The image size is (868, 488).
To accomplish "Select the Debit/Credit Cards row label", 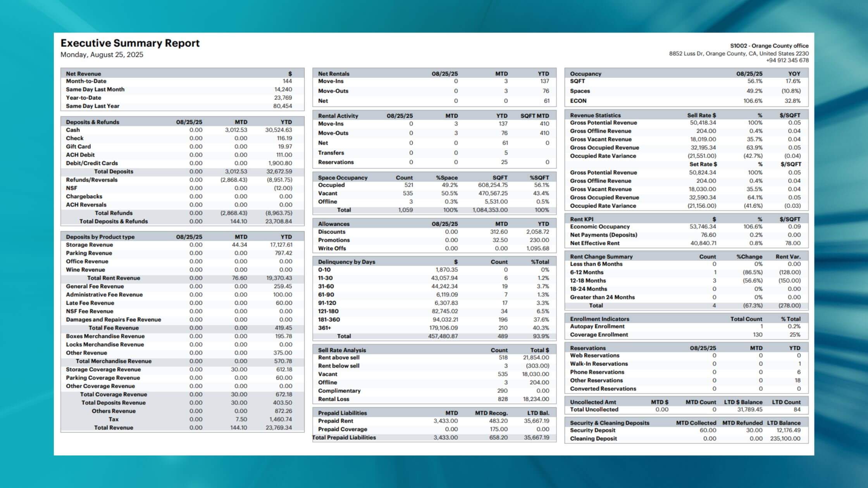I will (92, 163).
